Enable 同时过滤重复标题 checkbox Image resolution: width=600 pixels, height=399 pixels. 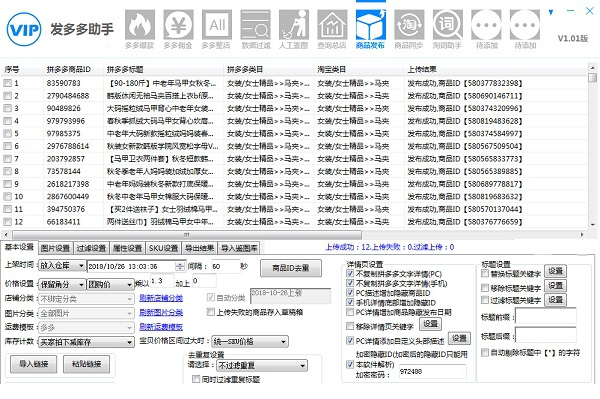pyautogui.click(x=196, y=379)
